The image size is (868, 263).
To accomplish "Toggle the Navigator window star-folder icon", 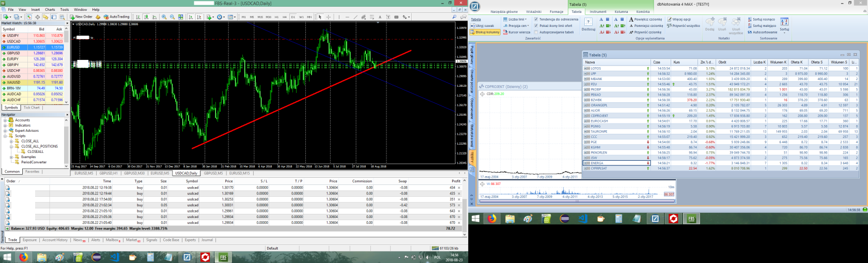I will (45, 17).
